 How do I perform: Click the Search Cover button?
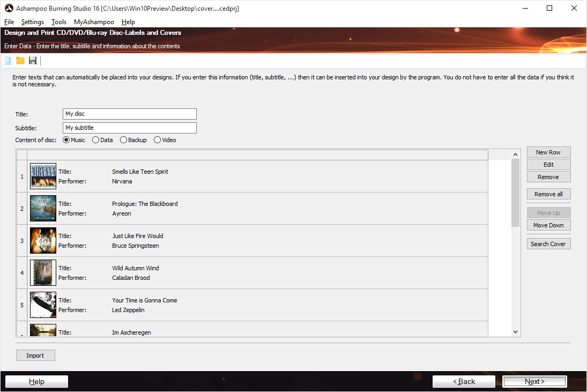(548, 244)
